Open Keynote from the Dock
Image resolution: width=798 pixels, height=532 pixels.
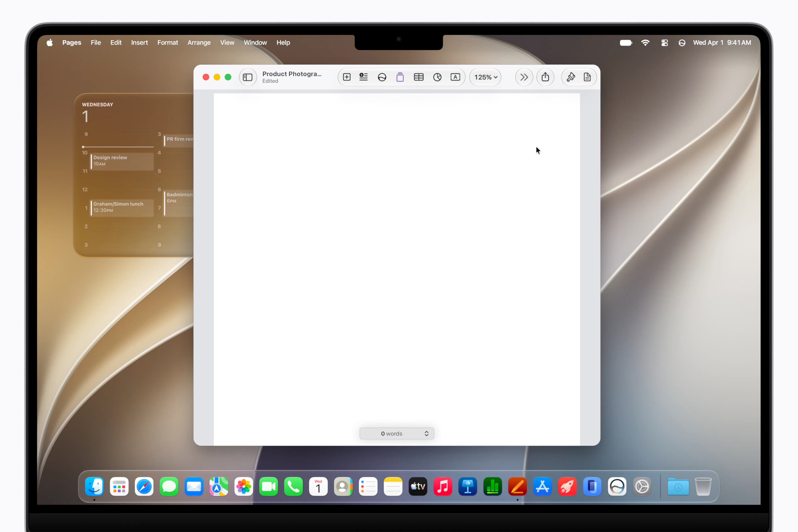(468, 486)
